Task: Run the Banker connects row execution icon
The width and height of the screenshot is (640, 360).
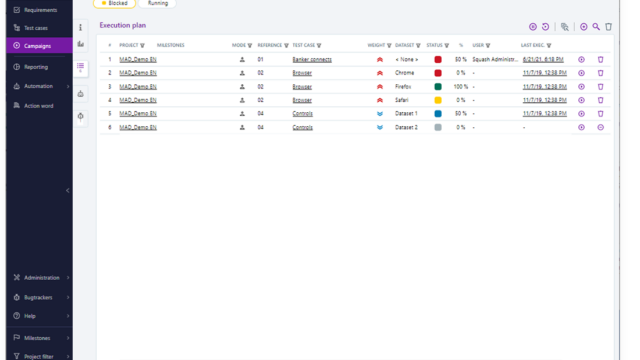Action: point(581,60)
